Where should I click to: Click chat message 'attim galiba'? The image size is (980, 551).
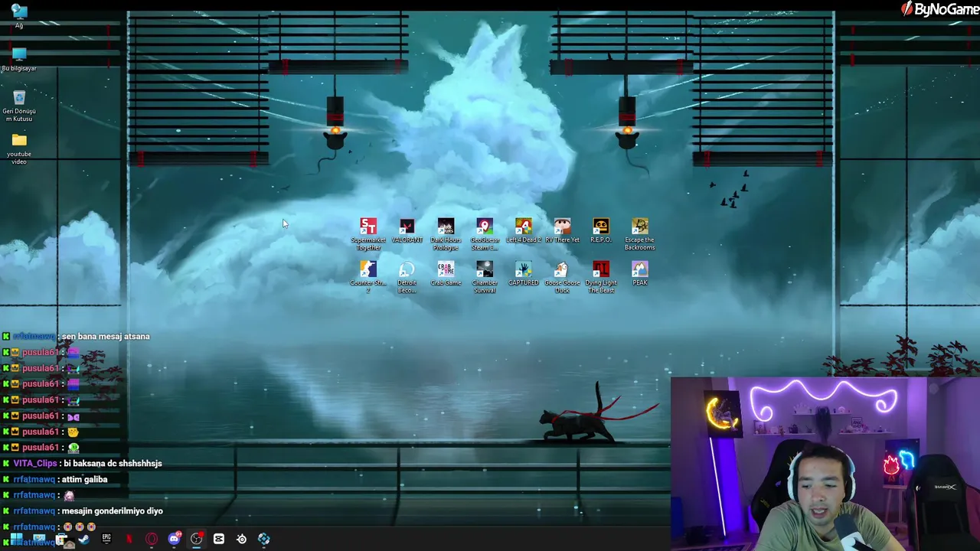click(85, 479)
